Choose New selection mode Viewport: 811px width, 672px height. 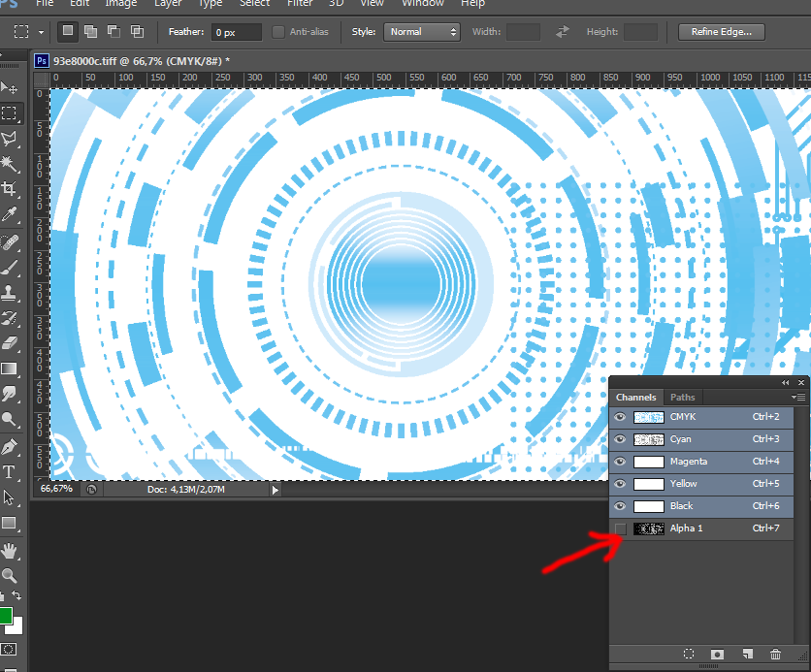pos(68,31)
